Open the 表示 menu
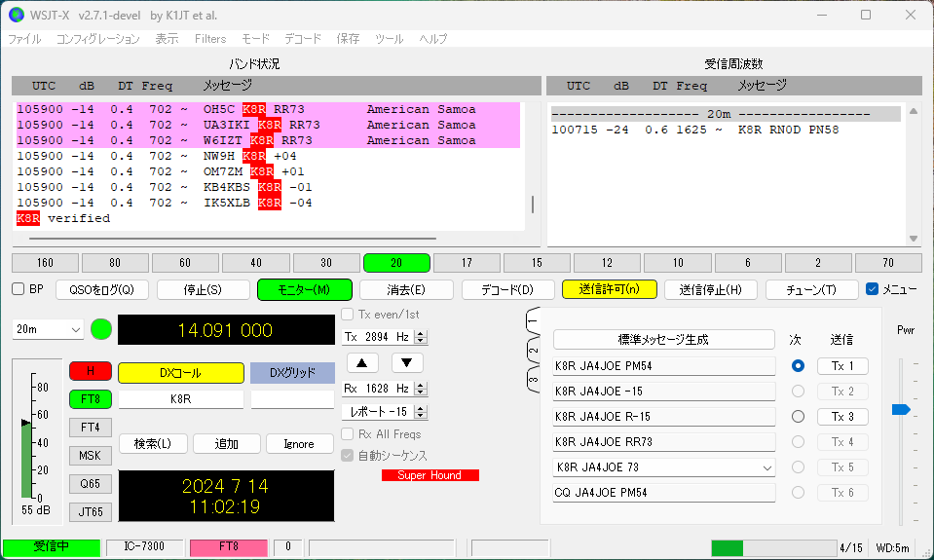The width and height of the screenshot is (934, 560). pyautogui.click(x=167, y=39)
